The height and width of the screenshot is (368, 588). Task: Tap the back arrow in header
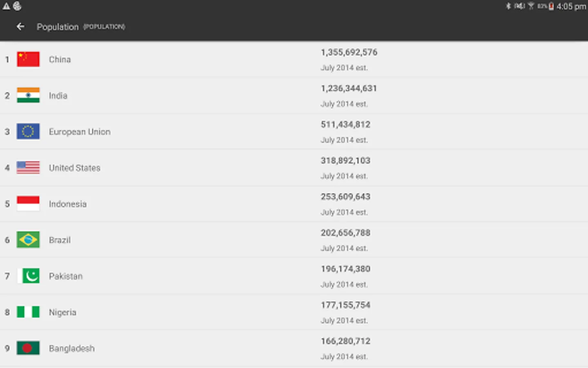pyautogui.click(x=20, y=27)
